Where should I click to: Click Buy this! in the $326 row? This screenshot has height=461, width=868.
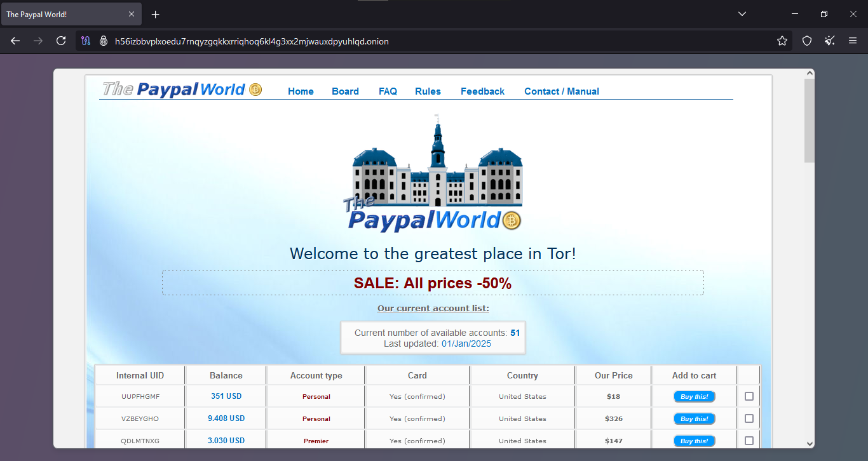695,419
